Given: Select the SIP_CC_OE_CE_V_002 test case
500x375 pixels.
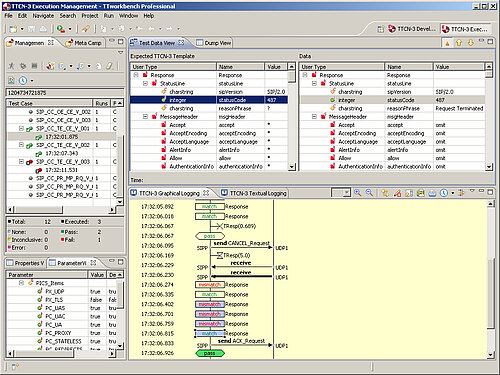Looking at the screenshot, I should coord(63,112).
